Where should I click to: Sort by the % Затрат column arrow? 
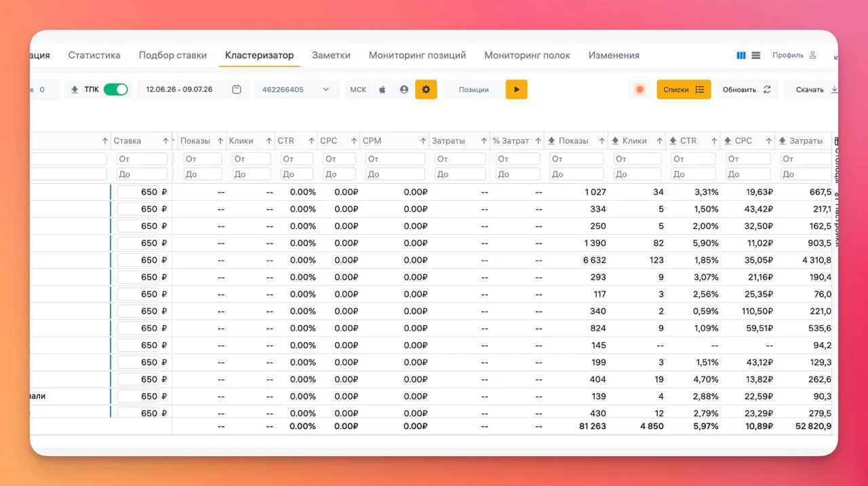538,141
